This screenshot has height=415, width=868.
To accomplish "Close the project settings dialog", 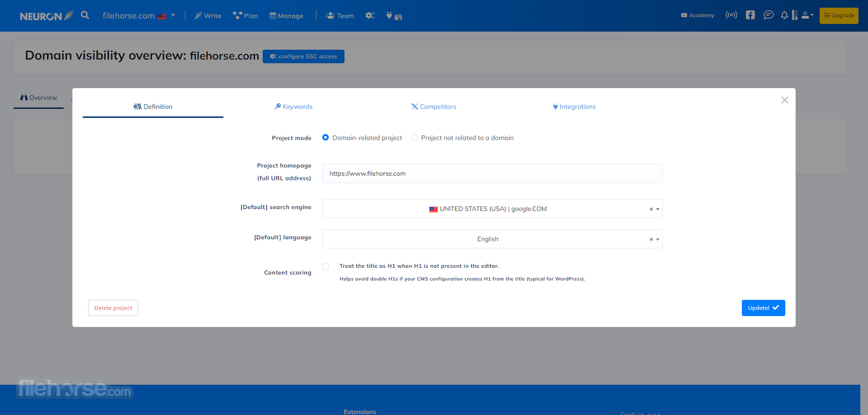I will [784, 100].
